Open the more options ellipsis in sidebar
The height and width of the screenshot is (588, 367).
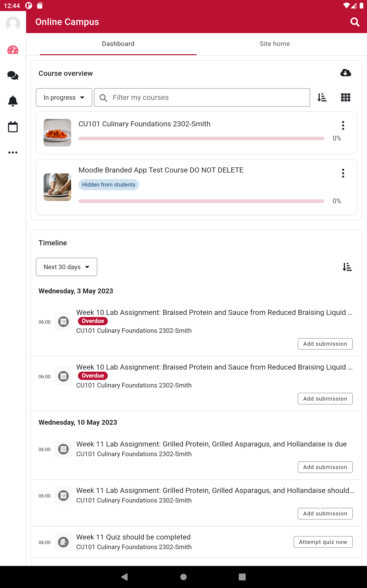13,153
